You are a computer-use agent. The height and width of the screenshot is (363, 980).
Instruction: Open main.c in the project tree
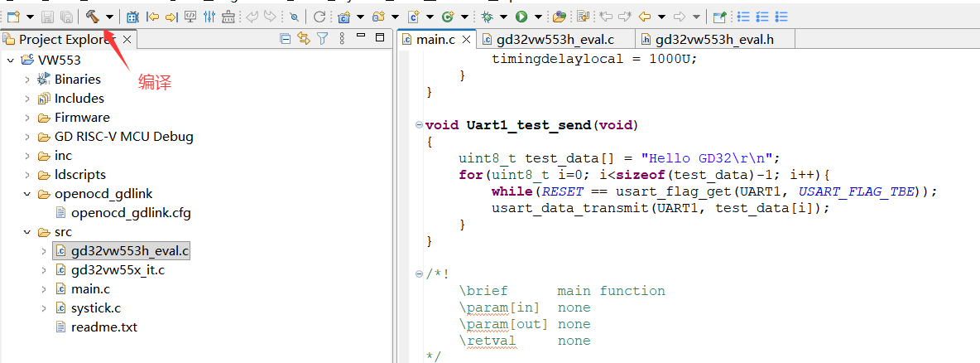(90, 289)
